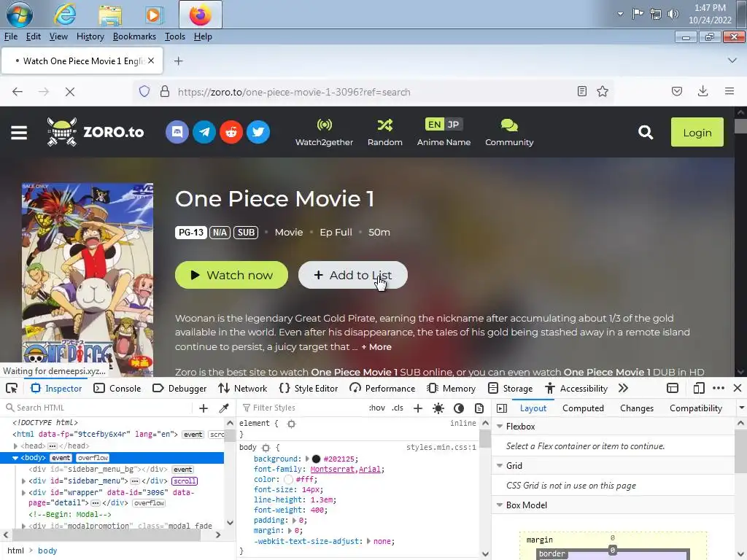Image resolution: width=747 pixels, height=560 pixels.
Task: Click the Random shuffle icon
Action: coord(385,125)
